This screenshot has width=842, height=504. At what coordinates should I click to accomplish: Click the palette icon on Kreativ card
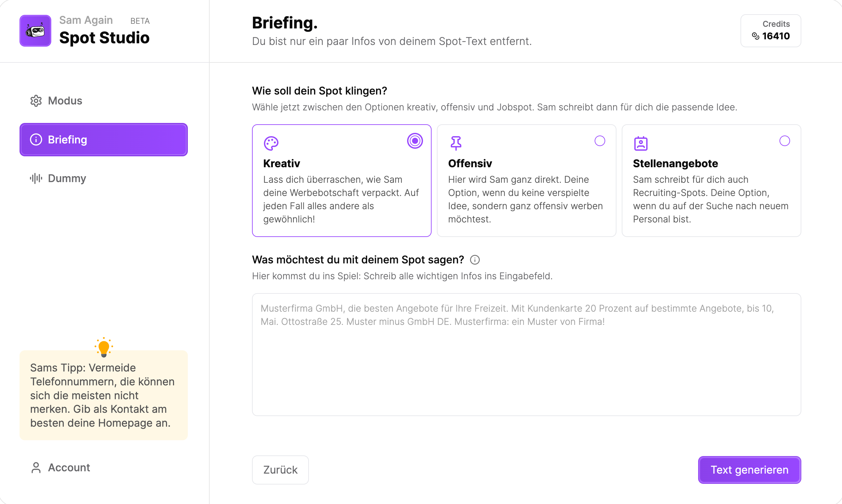point(271,143)
